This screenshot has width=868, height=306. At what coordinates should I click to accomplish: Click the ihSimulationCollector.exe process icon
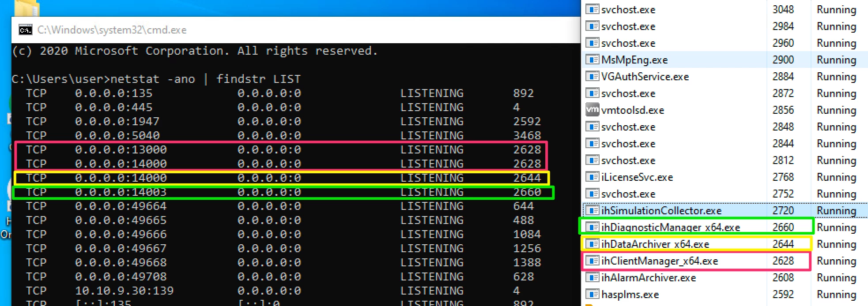click(592, 210)
